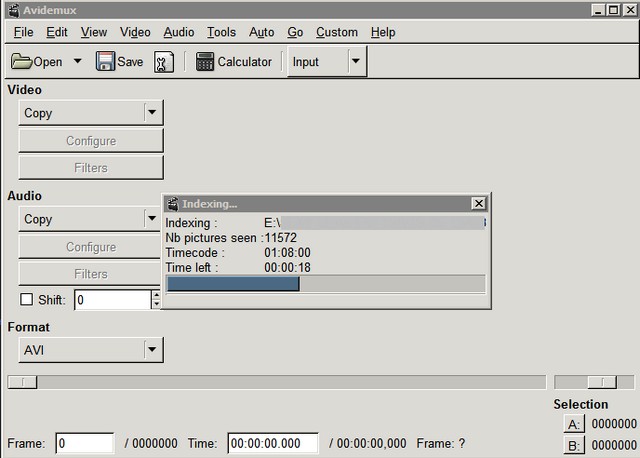Open the View menu
This screenshot has height=458, width=640.
(x=94, y=32)
